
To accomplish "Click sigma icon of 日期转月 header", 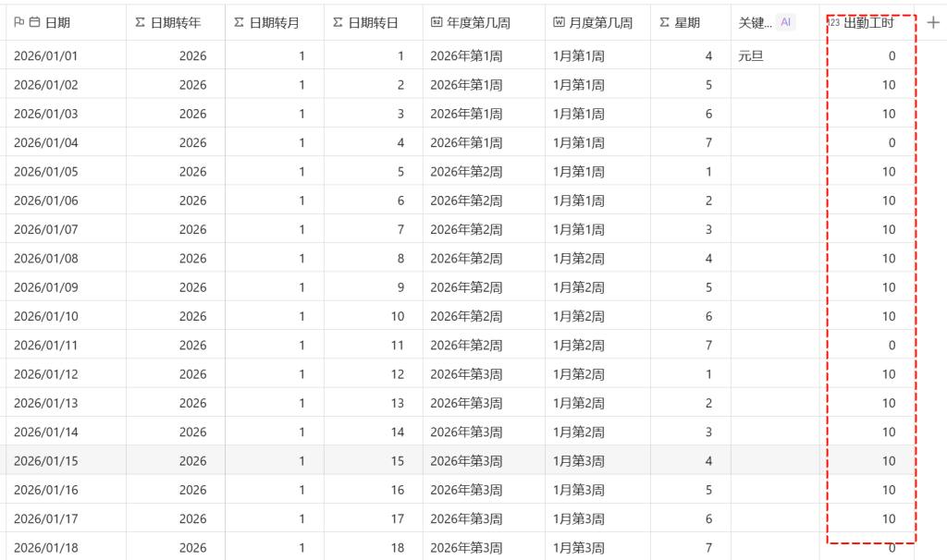I will click(240, 22).
